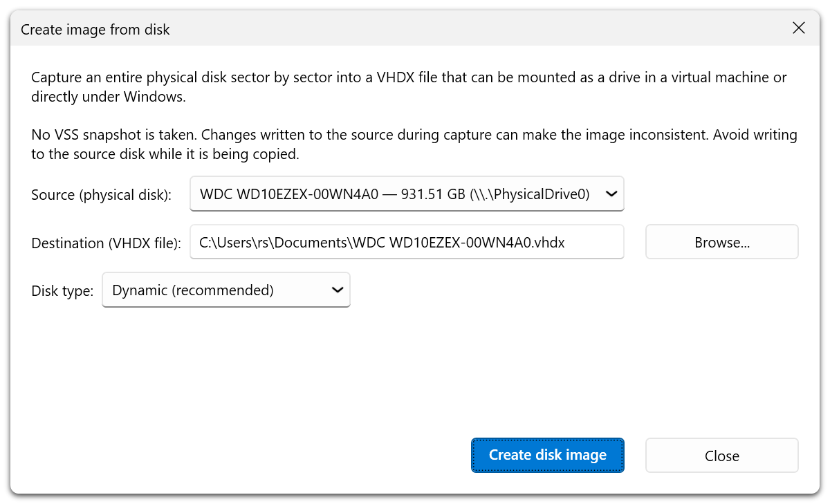This screenshot has width=830, height=504.
Task: Click the Browse... button
Action: coord(722,243)
